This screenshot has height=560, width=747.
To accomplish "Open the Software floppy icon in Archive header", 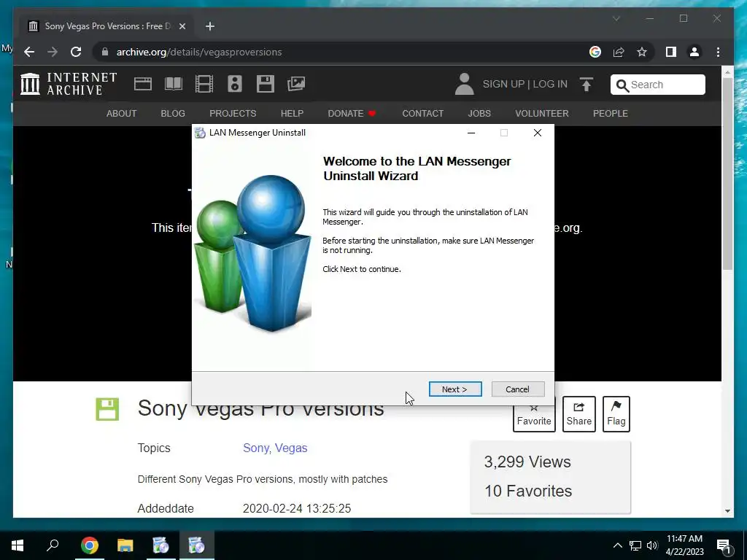I will point(266,84).
